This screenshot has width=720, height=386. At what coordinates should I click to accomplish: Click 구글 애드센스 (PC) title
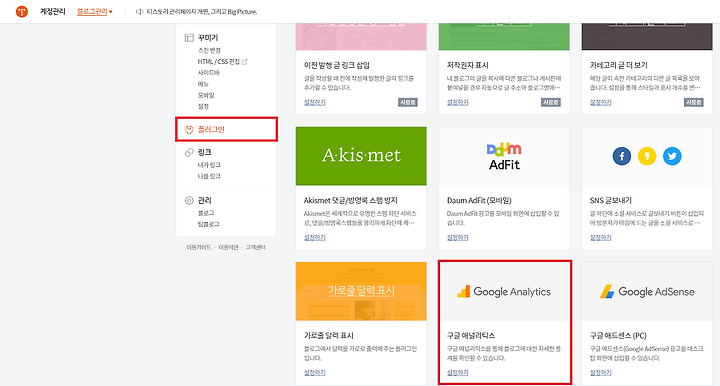click(618, 336)
